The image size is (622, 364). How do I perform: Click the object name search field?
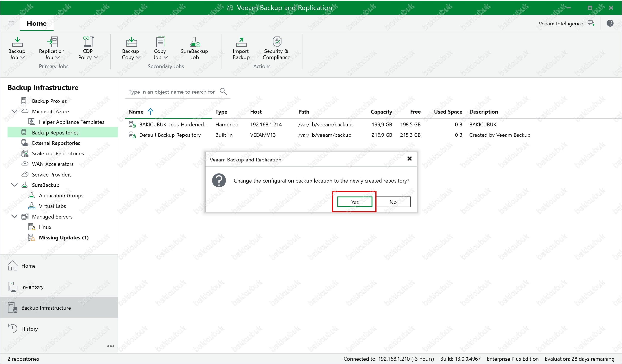(172, 92)
